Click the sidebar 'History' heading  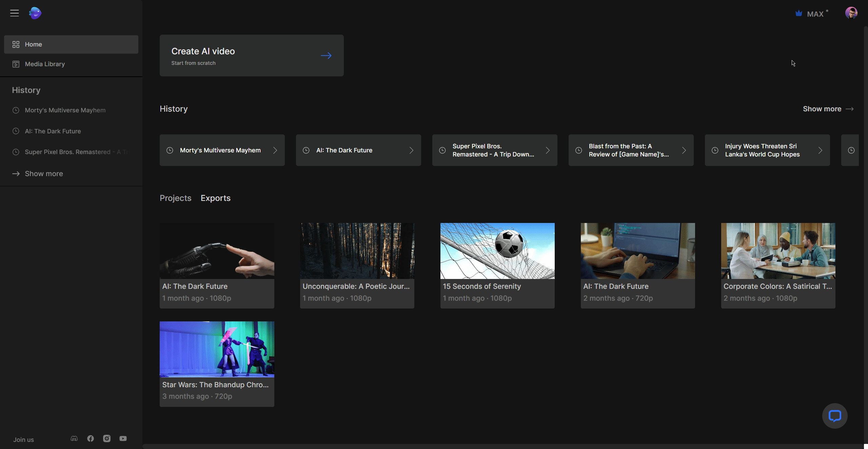coord(26,90)
